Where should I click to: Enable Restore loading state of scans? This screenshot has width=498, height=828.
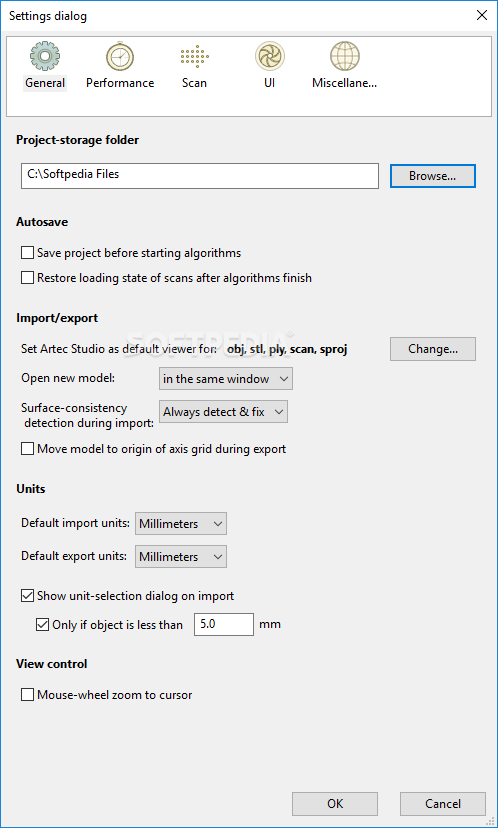coord(27,278)
